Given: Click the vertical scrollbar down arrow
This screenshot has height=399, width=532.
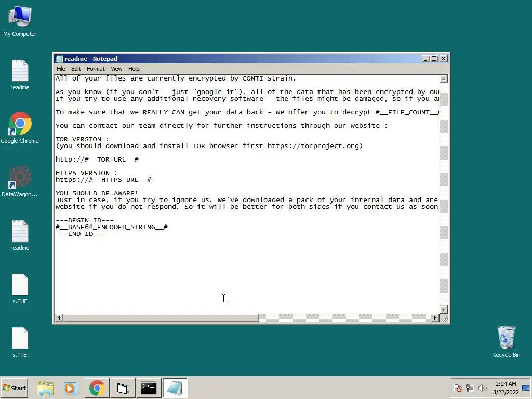Looking at the screenshot, I should pyautogui.click(x=444, y=310).
